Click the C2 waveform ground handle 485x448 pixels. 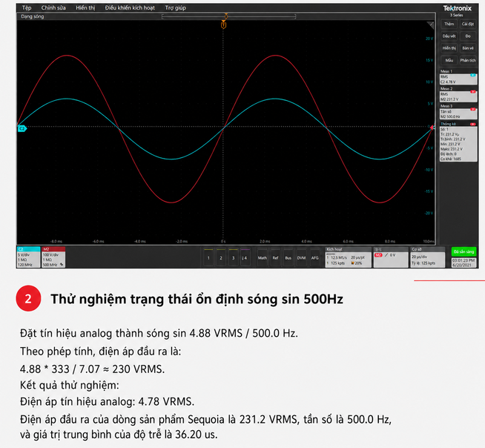22,128
